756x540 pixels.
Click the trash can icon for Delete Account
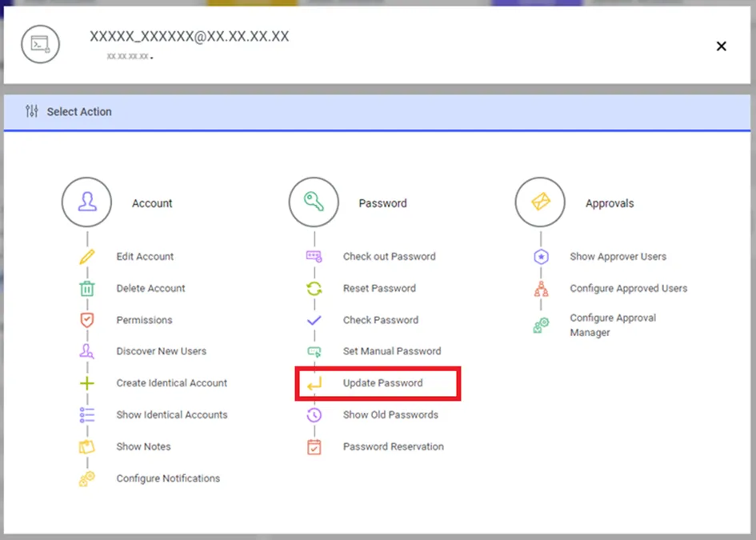click(x=86, y=288)
